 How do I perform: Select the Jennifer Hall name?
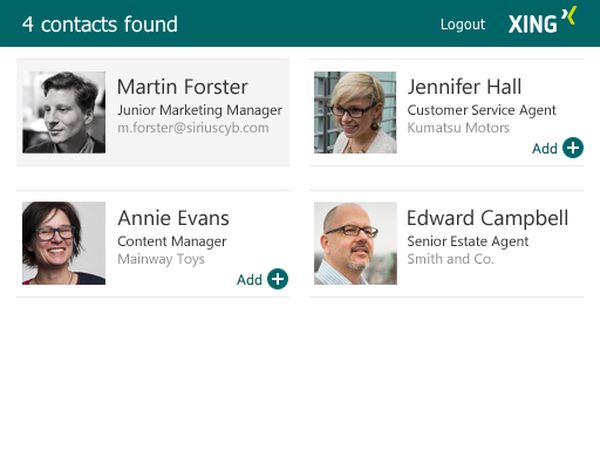pyautogui.click(x=464, y=87)
